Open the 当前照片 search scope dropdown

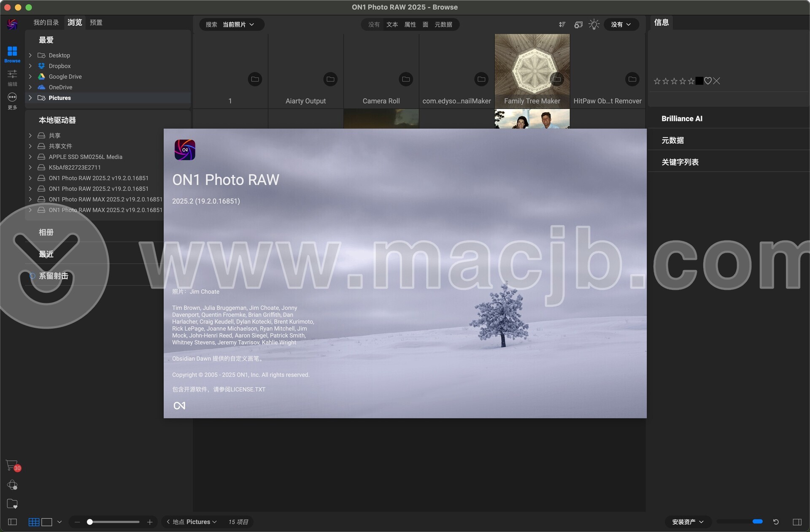tap(238, 24)
